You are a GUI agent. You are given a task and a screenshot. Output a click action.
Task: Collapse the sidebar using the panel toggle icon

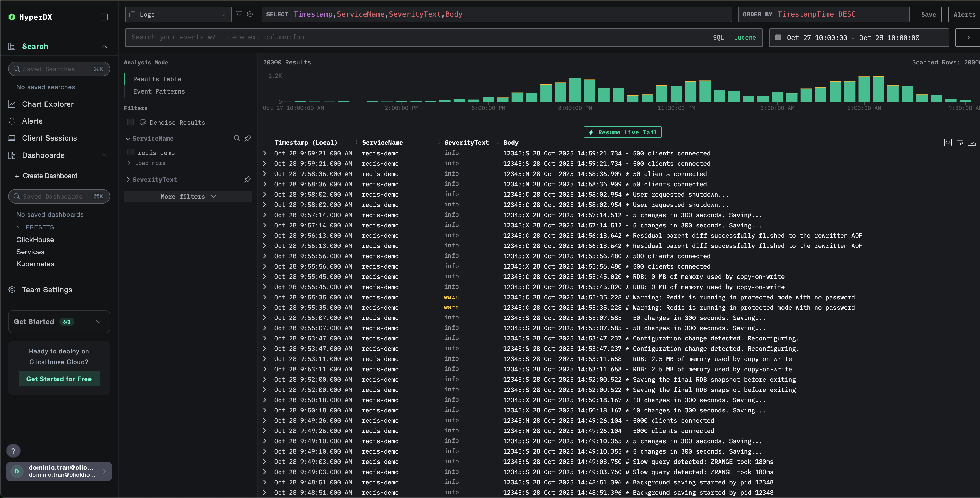click(103, 17)
